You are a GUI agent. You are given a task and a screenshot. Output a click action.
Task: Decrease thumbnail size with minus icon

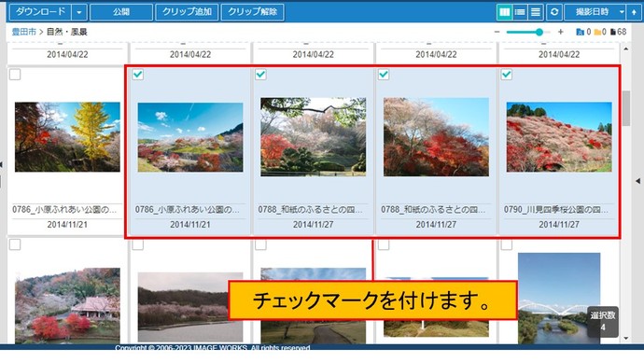tap(497, 32)
